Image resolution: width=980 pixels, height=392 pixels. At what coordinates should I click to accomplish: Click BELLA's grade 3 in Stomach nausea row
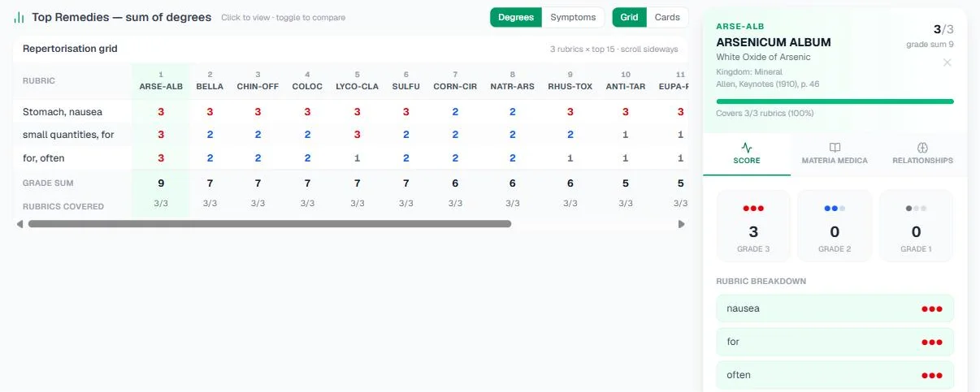[210, 112]
